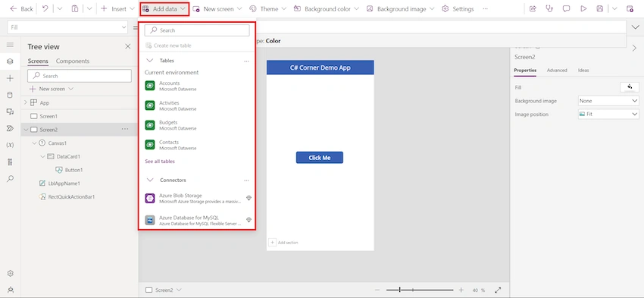Switch to the Components tab
Viewport: 644px width, 298px height.
73,61
